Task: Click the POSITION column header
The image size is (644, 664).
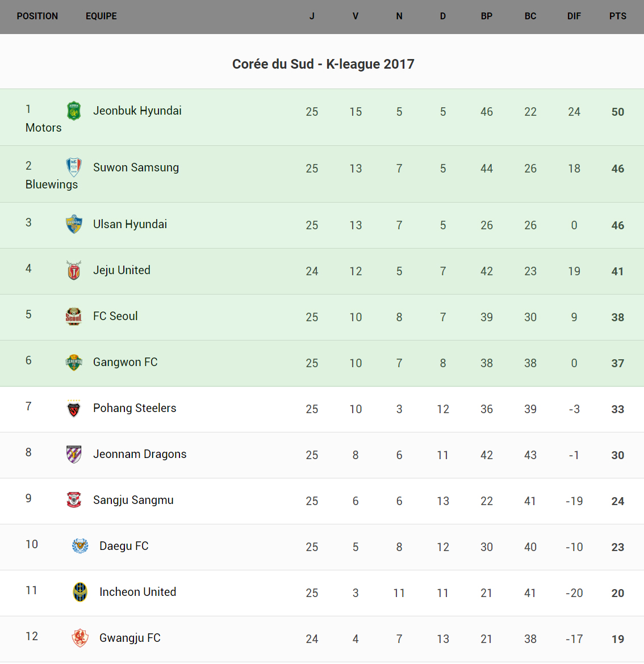Action: click(x=37, y=16)
